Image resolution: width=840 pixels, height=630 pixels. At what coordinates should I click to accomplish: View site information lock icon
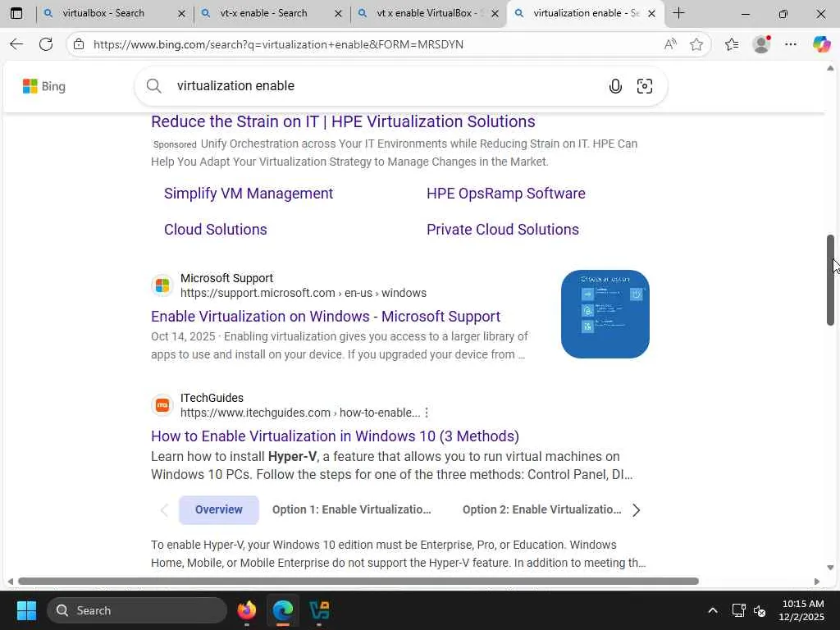coord(79,44)
